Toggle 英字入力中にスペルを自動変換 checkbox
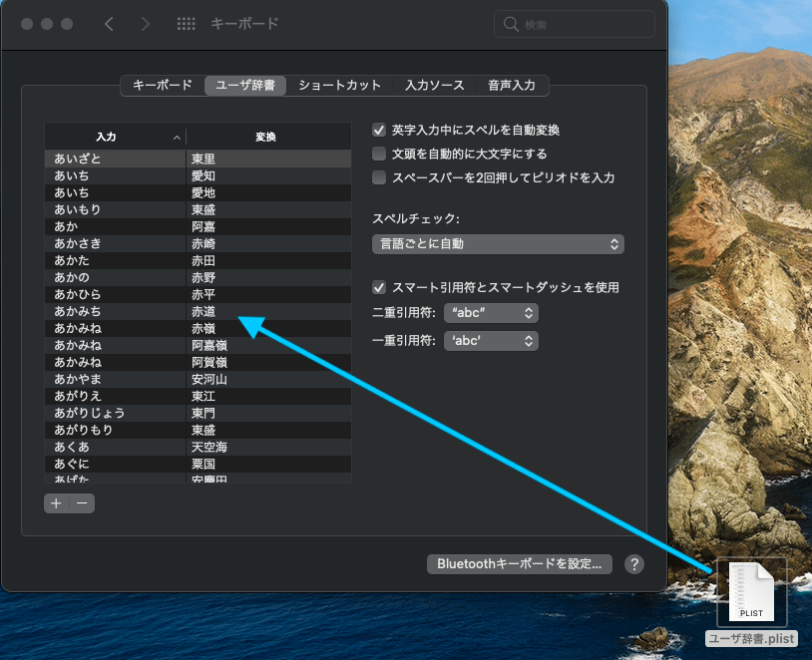The height and width of the screenshot is (660, 812). pyautogui.click(x=379, y=130)
